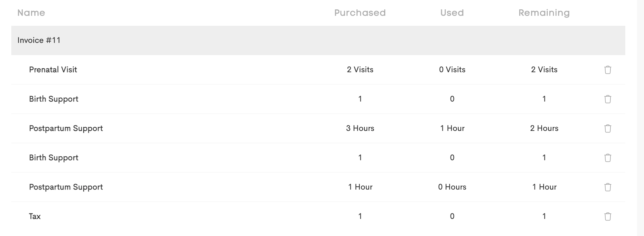This screenshot has height=236, width=644.
Task: Delete Postpartum Support with 3 Hours purchased
Action: [x=608, y=128]
